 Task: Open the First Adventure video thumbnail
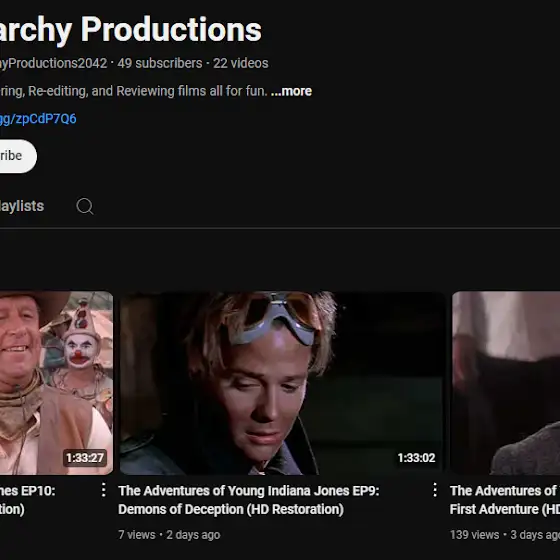505,383
